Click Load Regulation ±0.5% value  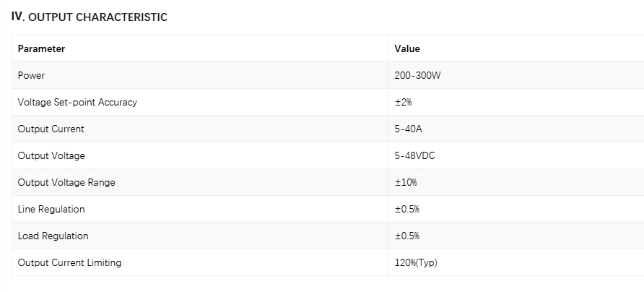tap(407, 236)
